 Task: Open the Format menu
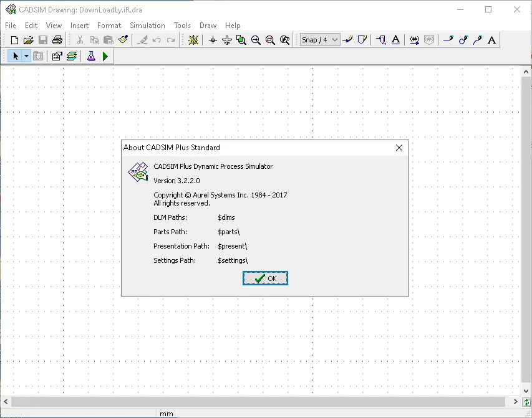tap(109, 26)
